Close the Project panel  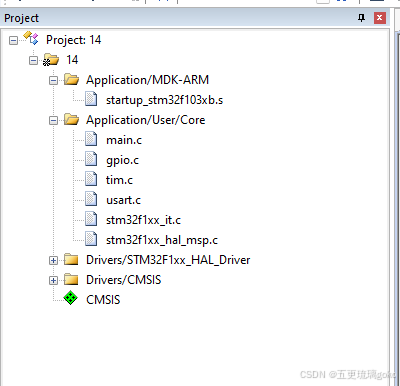(380, 18)
